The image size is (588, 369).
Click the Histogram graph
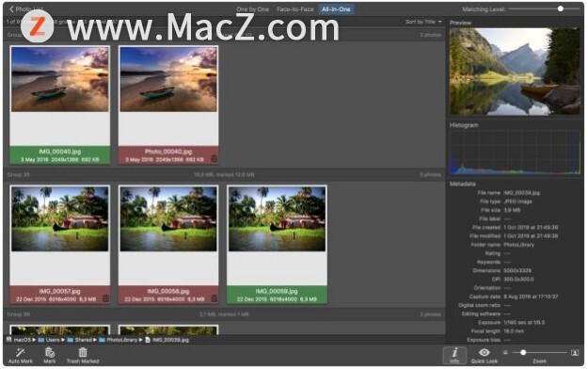click(x=515, y=152)
